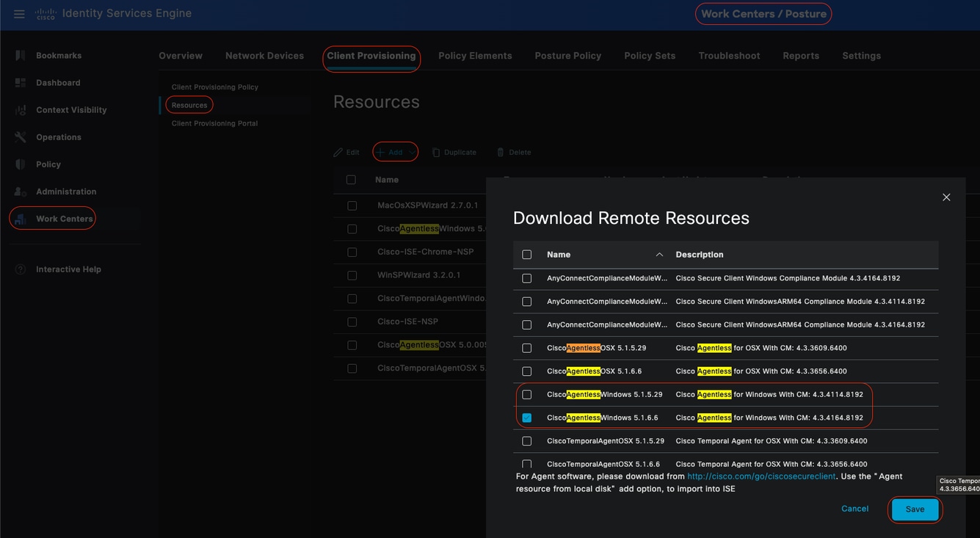Open the hamburger navigation menu
980x538 pixels.
coord(19,14)
